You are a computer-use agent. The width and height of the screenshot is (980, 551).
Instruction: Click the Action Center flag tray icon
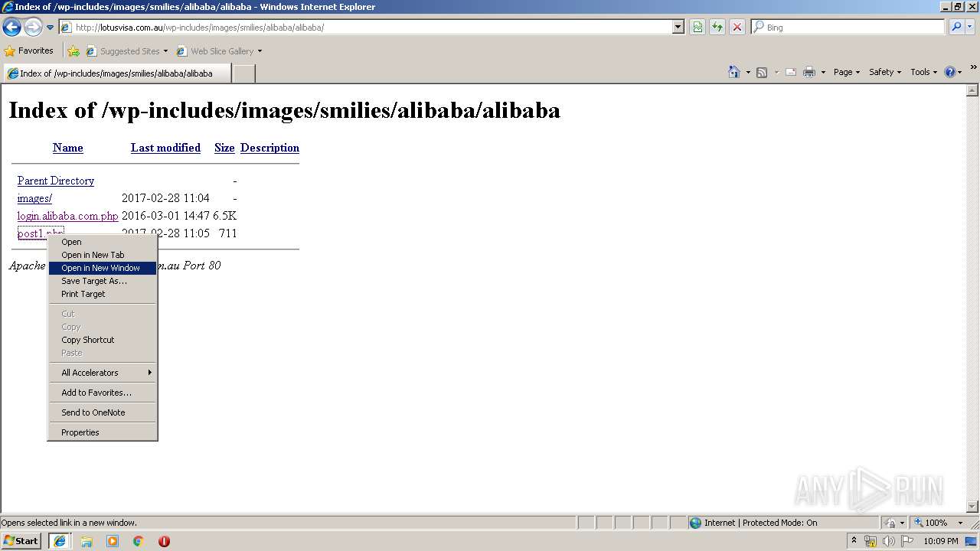pos(907,541)
